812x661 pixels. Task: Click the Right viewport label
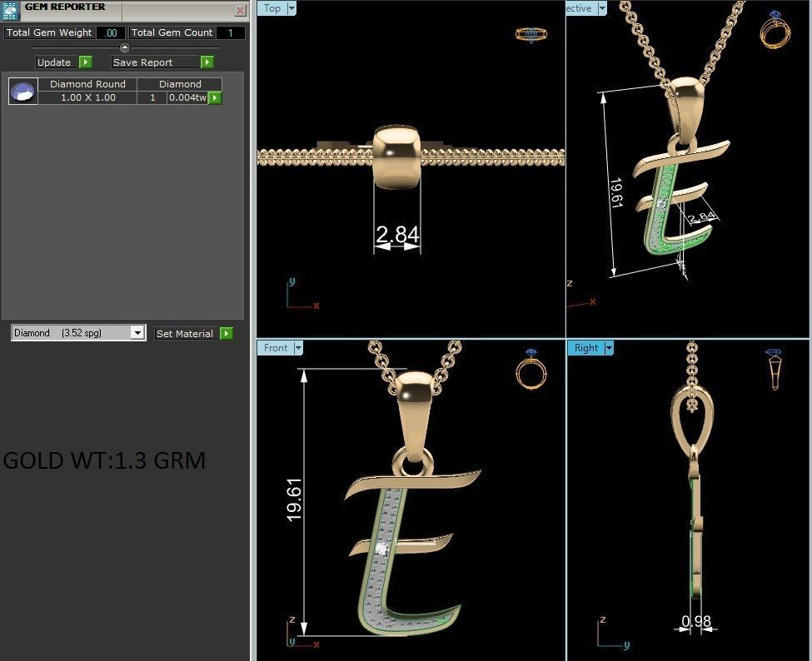tap(586, 348)
